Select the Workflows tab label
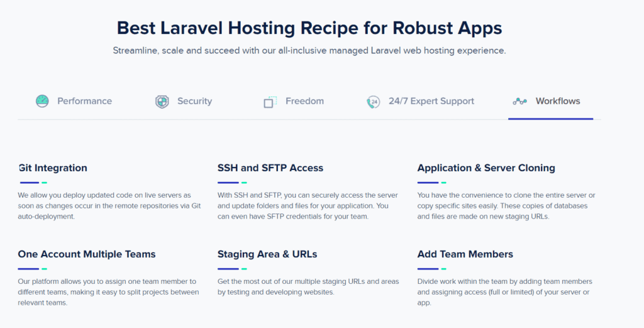The image size is (644, 328). (x=558, y=101)
